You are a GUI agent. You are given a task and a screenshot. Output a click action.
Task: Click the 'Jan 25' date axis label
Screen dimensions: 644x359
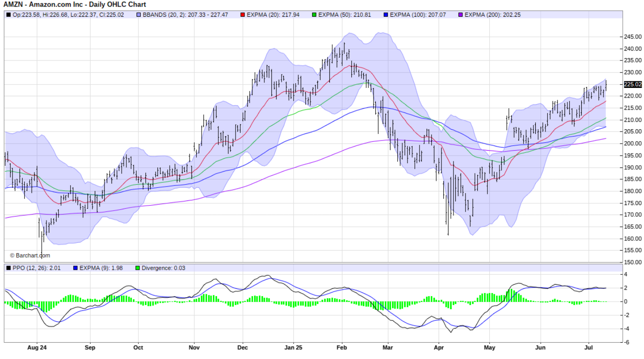tap(293, 347)
